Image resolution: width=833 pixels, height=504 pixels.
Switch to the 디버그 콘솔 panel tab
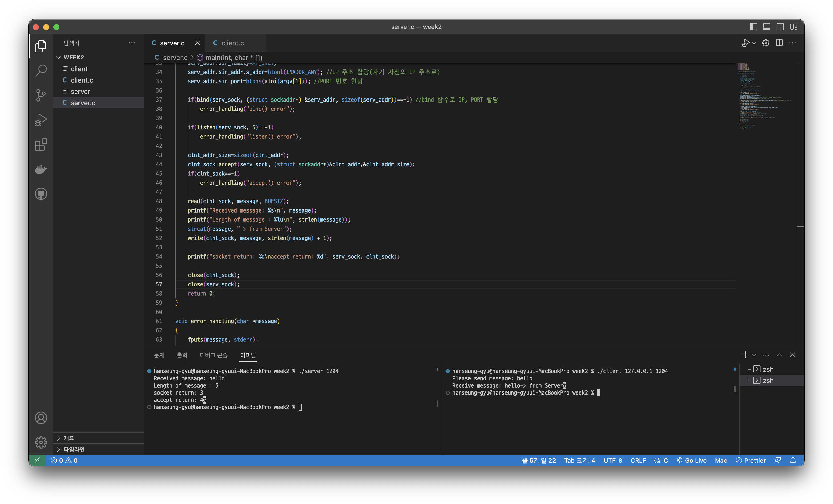tap(213, 355)
